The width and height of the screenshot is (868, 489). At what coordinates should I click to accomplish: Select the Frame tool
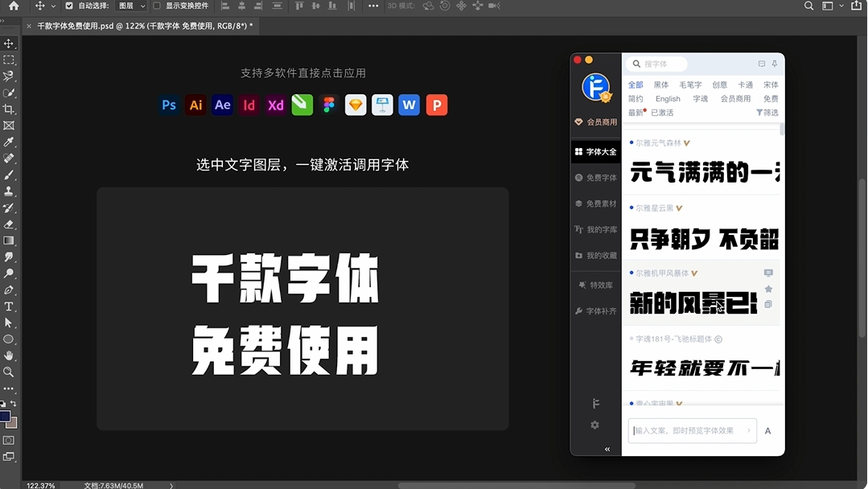click(9, 125)
